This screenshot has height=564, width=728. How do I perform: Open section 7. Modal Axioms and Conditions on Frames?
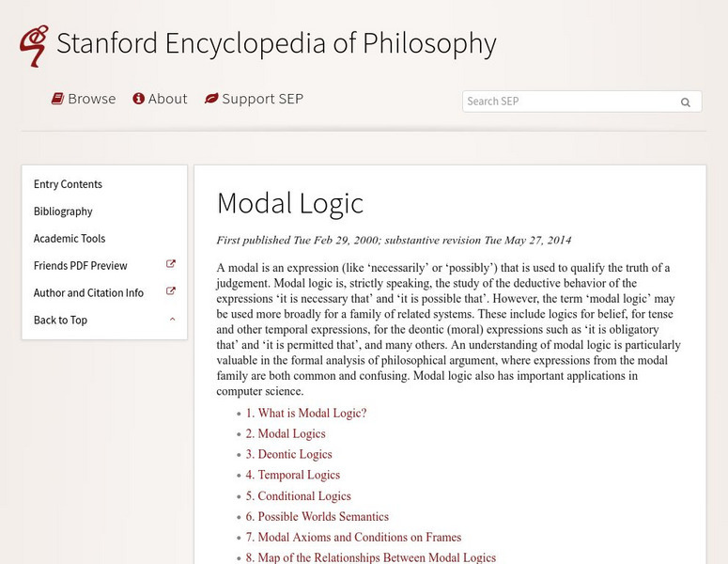click(x=353, y=538)
